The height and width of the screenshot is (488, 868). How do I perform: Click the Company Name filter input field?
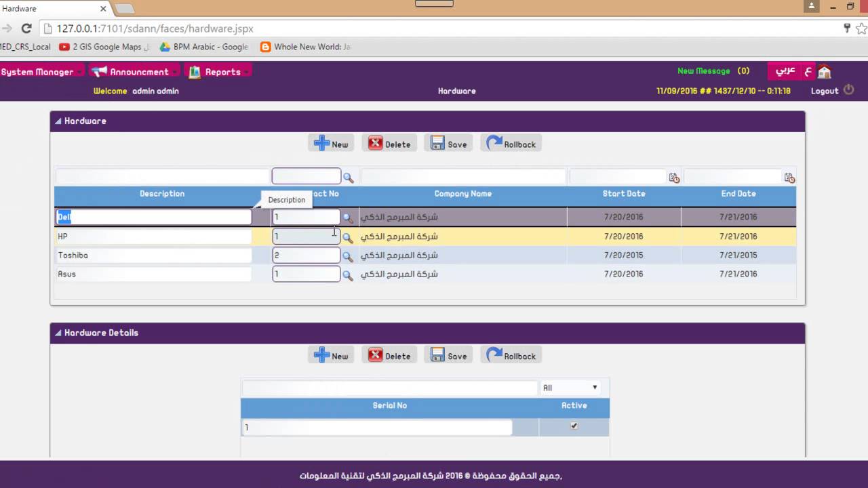point(463,177)
